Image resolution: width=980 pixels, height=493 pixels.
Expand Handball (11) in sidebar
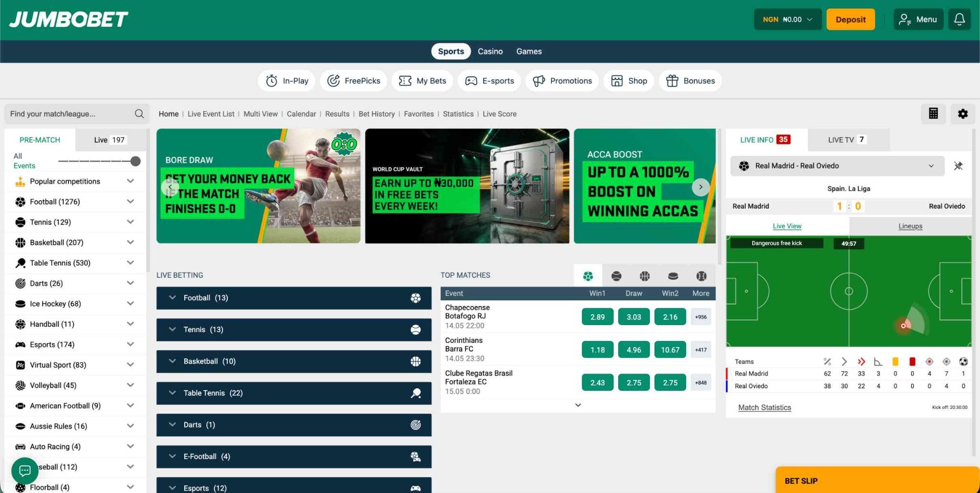(x=130, y=324)
